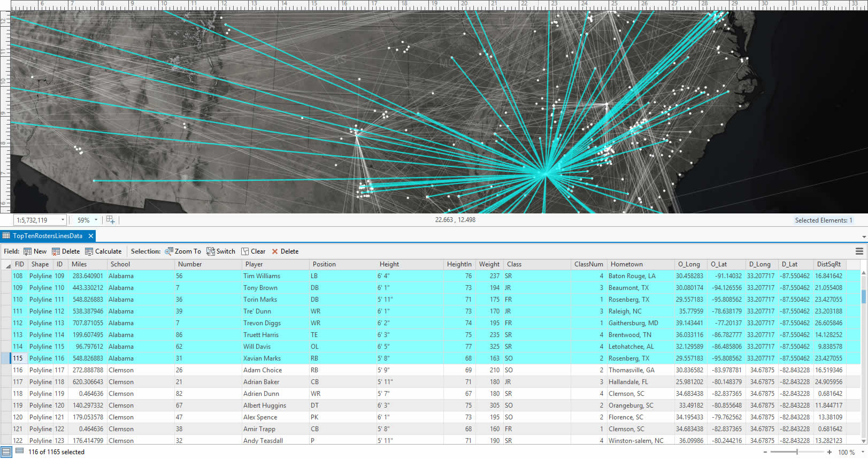868x459 pixels.
Task: Zoom To the selected records
Action: point(183,251)
